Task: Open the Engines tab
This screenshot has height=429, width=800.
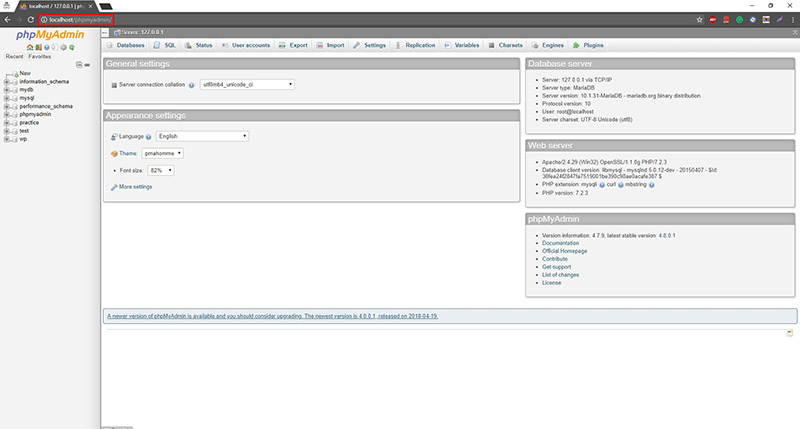Action: (x=548, y=45)
